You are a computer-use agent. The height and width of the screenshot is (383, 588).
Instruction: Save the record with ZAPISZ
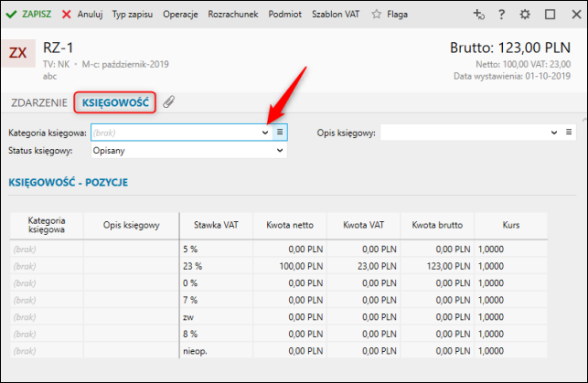point(28,15)
